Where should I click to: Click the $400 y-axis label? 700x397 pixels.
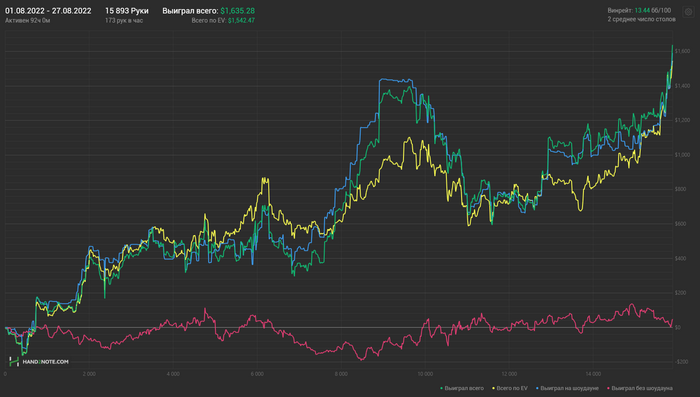coord(681,259)
